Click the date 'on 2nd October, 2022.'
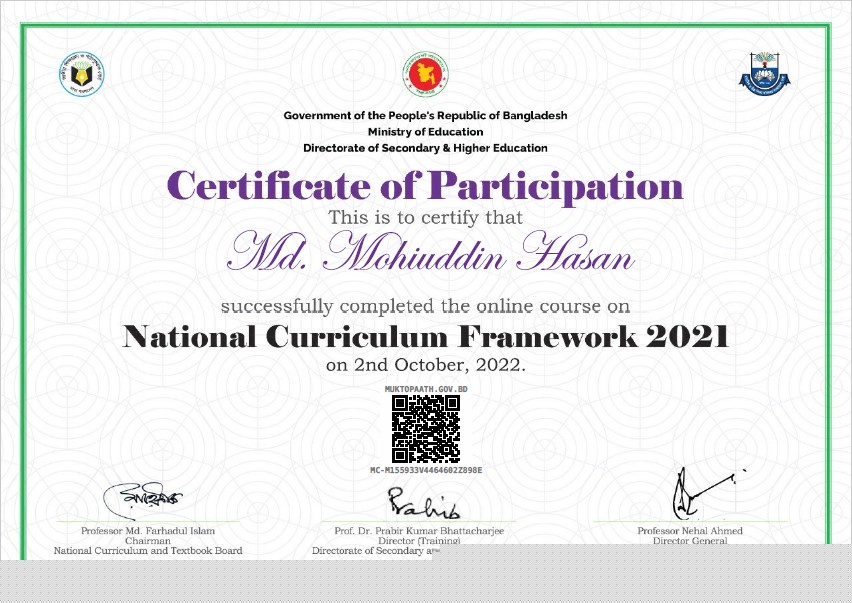This screenshot has height=603, width=852. point(425,365)
